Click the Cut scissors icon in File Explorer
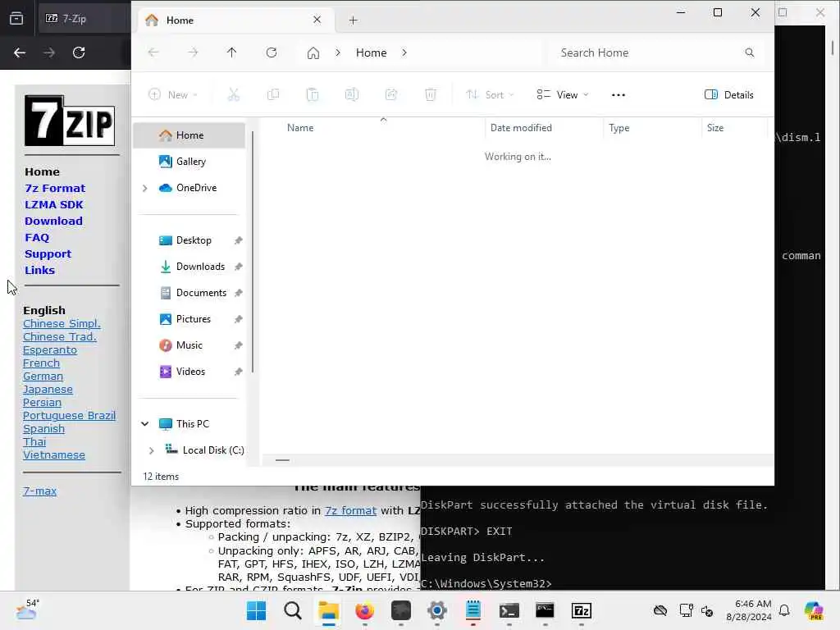 (234, 95)
